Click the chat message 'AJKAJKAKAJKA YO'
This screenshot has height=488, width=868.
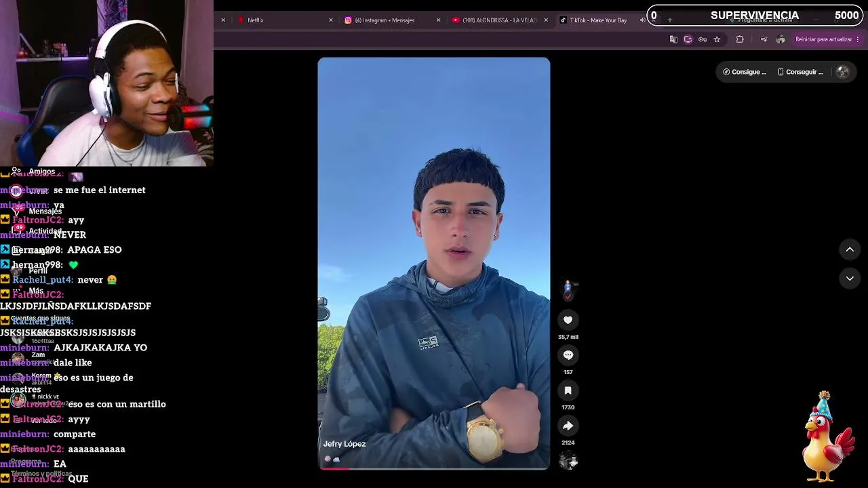click(100, 348)
